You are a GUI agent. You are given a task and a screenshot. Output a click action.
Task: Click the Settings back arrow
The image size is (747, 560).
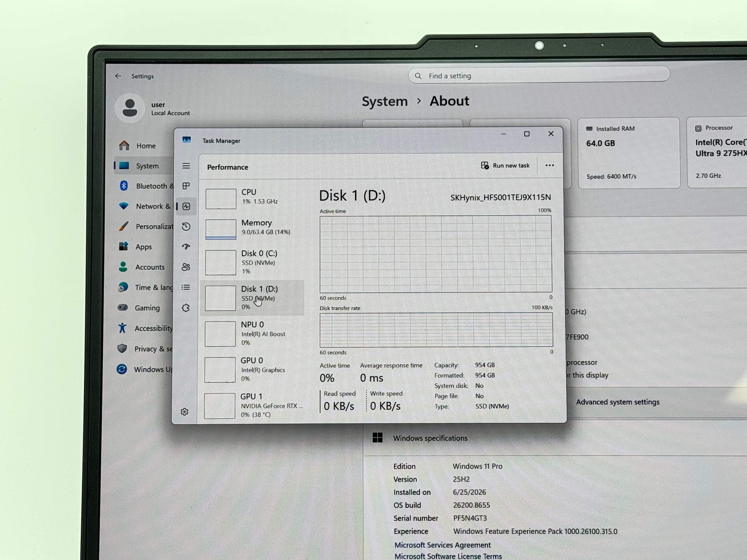pos(118,76)
